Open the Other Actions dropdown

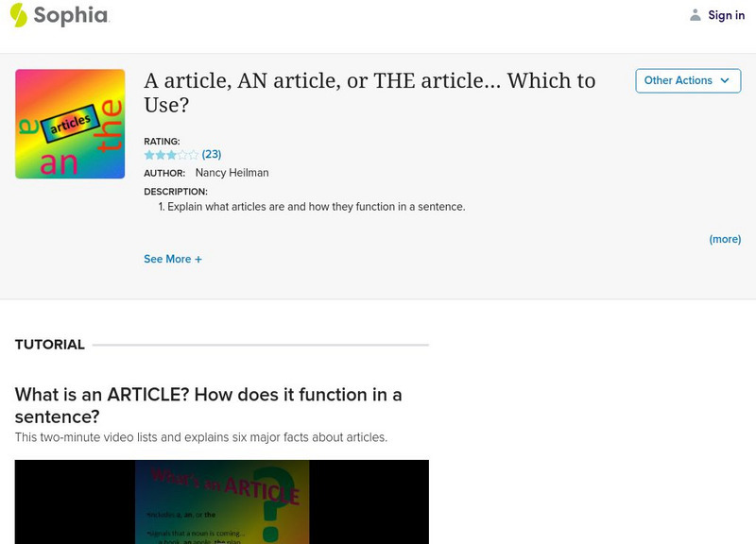click(x=686, y=81)
